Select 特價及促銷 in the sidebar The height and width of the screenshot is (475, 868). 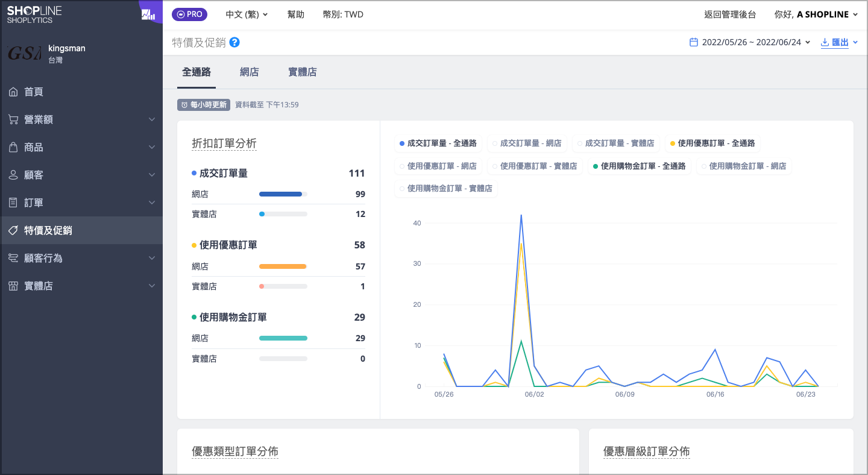pyautogui.click(x=81, y=230)
